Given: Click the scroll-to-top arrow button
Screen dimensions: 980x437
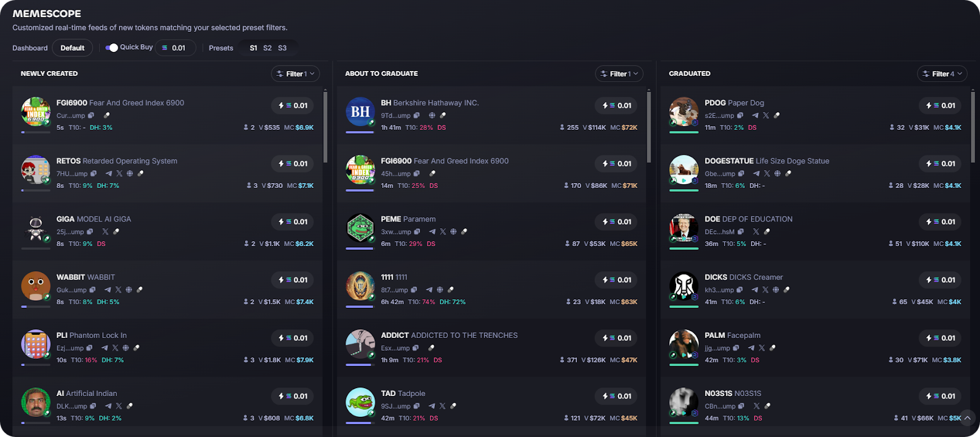Looking at the screenshot, I should pos(967,418).
